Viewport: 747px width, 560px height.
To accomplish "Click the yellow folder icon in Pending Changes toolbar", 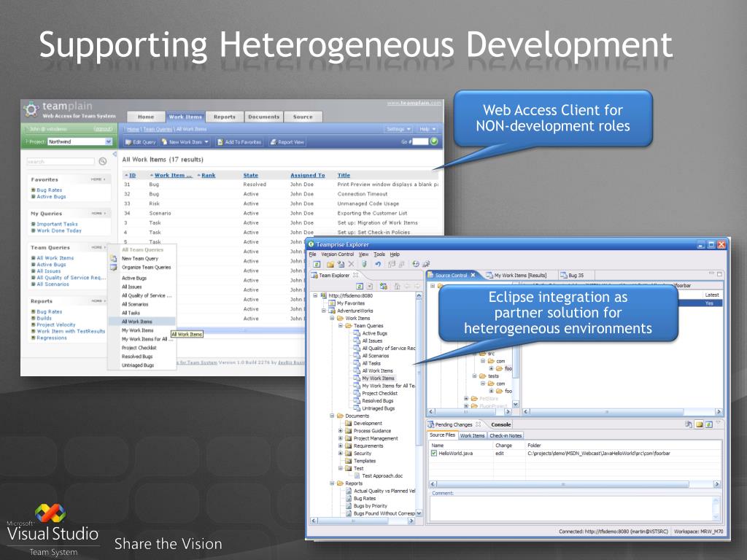I will click(699, 424).
